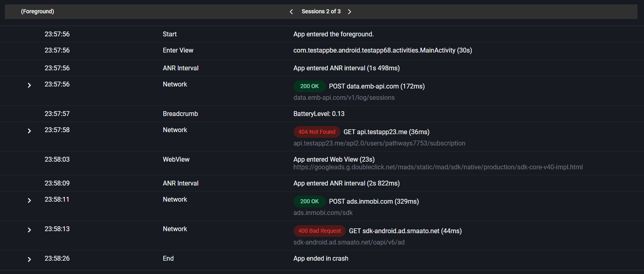
Task: Select 'BatteryLevel: 0.13' breadcrumb text
Action: point(319,114)
